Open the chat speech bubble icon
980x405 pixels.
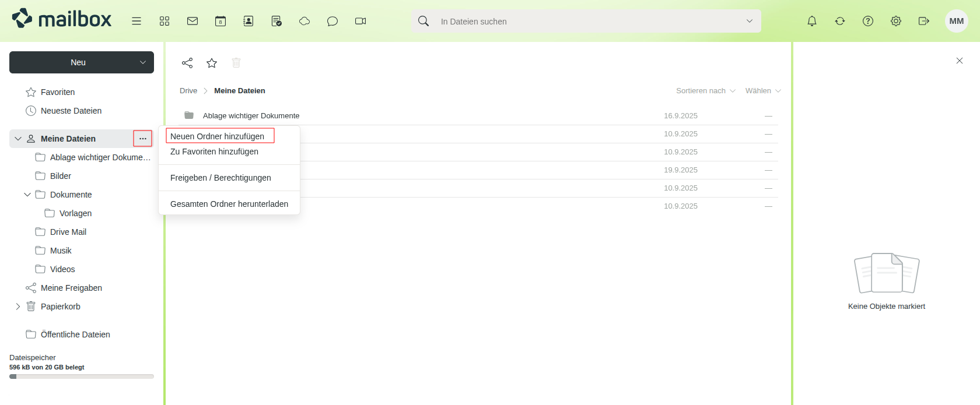[x=332, y=21]
